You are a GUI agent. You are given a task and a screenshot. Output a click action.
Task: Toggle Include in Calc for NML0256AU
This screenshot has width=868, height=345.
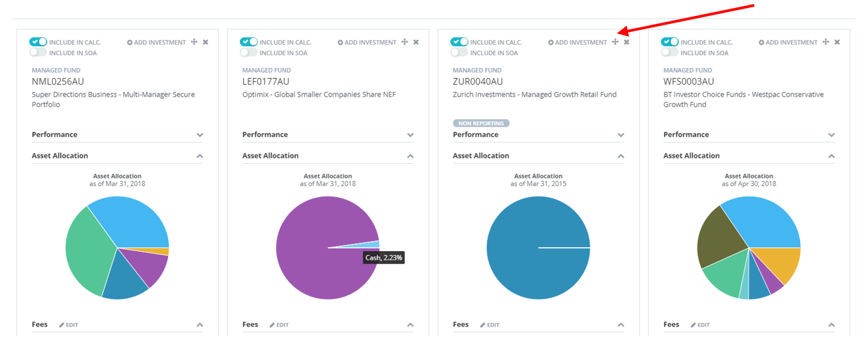coord(39,42)
